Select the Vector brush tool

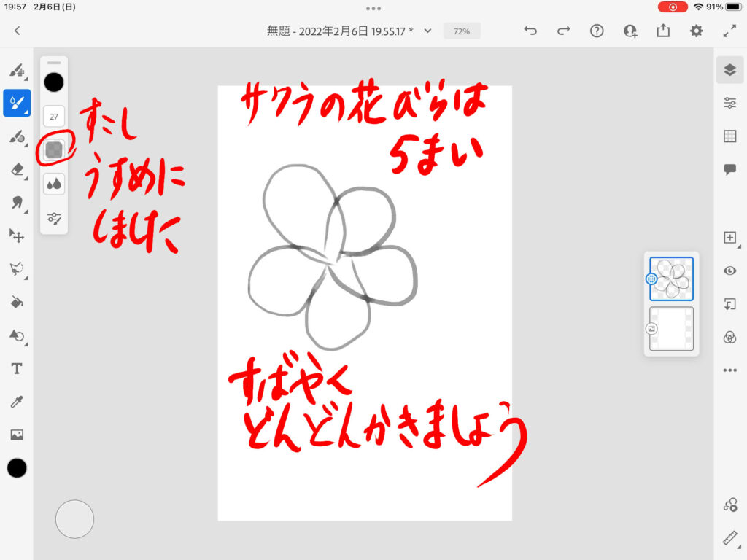[x=16, y=136]
